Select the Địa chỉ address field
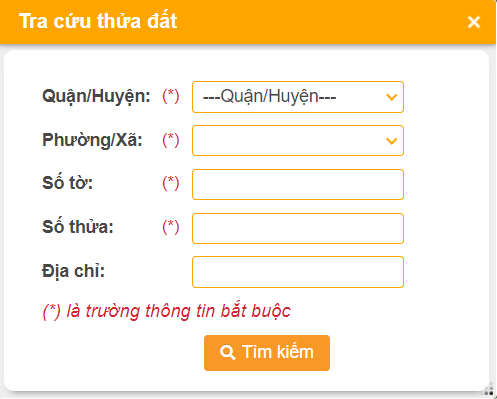 (x=298, y=272)
